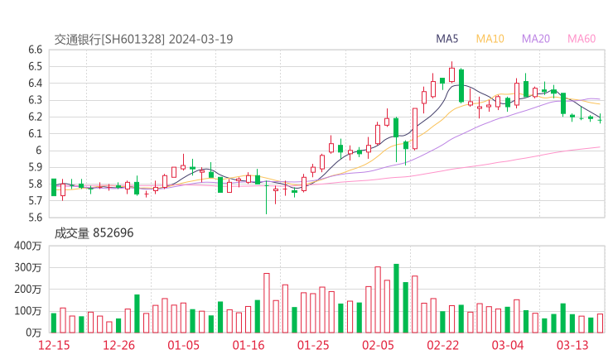
Task: Click the 5.8 price axis label
Action: 35,184
